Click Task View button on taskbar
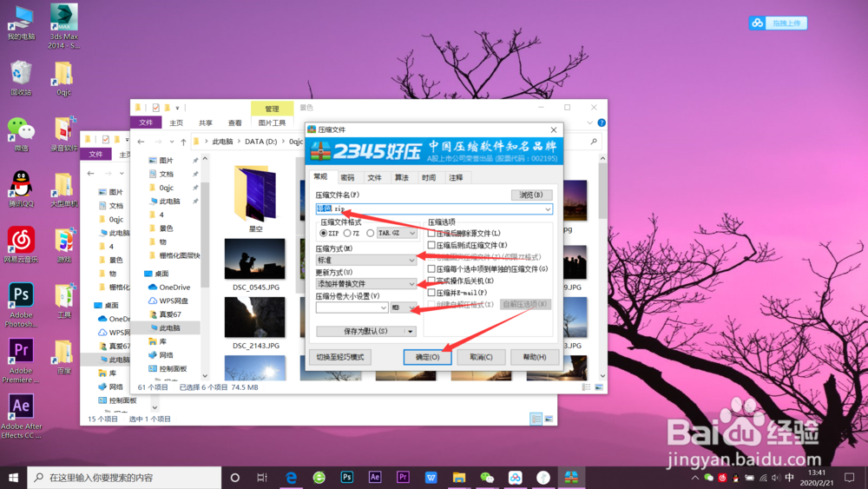 point(262,478)
